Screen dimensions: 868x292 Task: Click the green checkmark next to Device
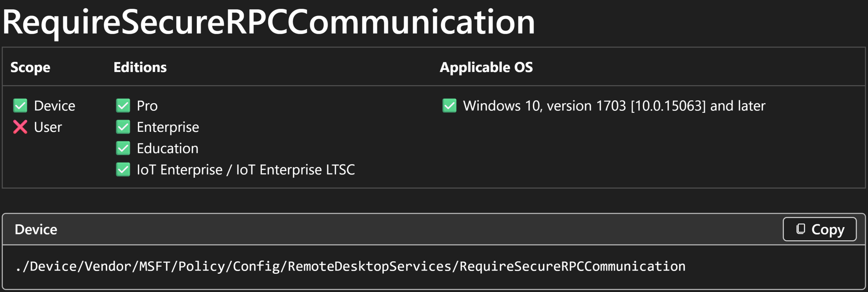[x=20, y=105]
